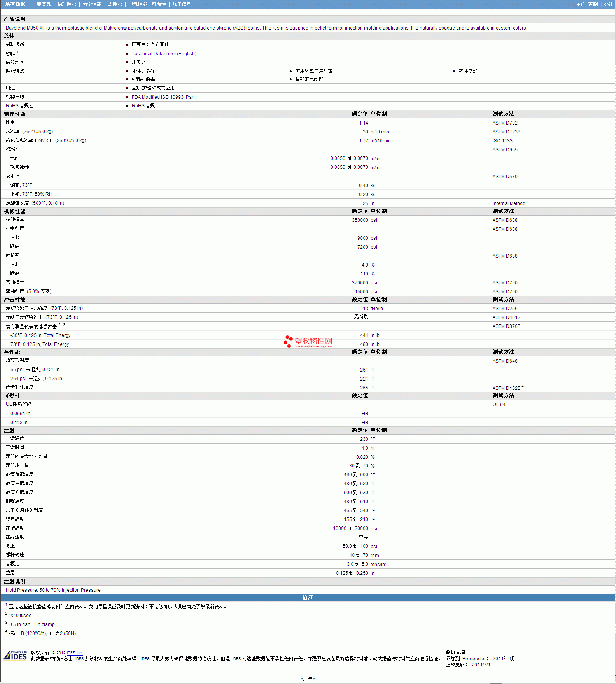Click the 北美洲 supply region entry
Screen dimensions: 616x684
click(x=138, y=62)
